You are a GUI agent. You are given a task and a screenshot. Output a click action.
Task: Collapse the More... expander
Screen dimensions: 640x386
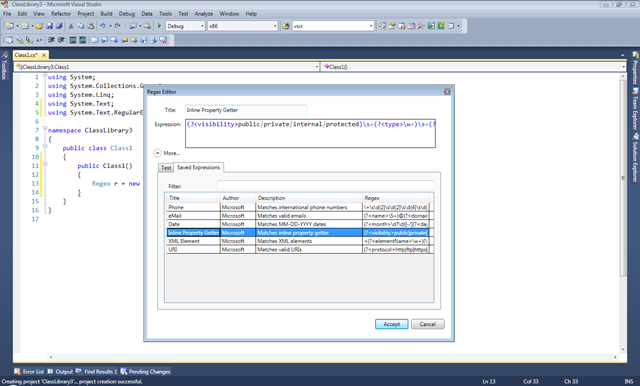(158, 153)
